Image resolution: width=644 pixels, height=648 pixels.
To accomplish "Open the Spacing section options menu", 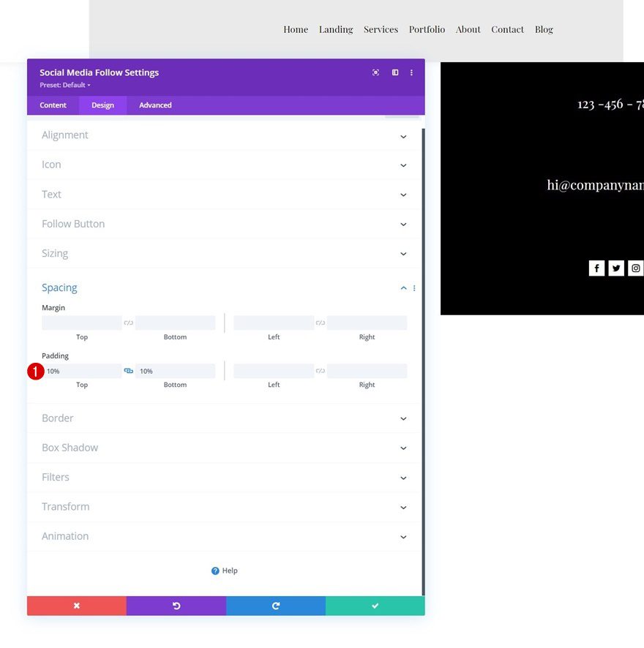I will tap(414, 288).
